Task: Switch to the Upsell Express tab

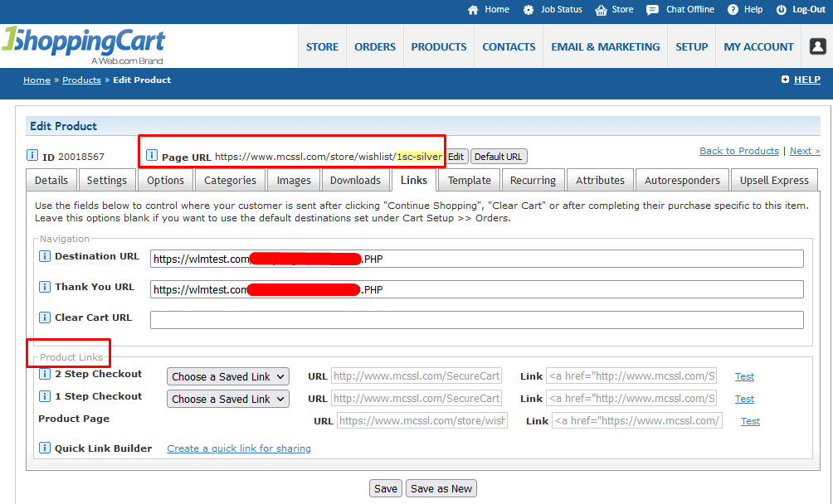Action: (x=775, y=181)
